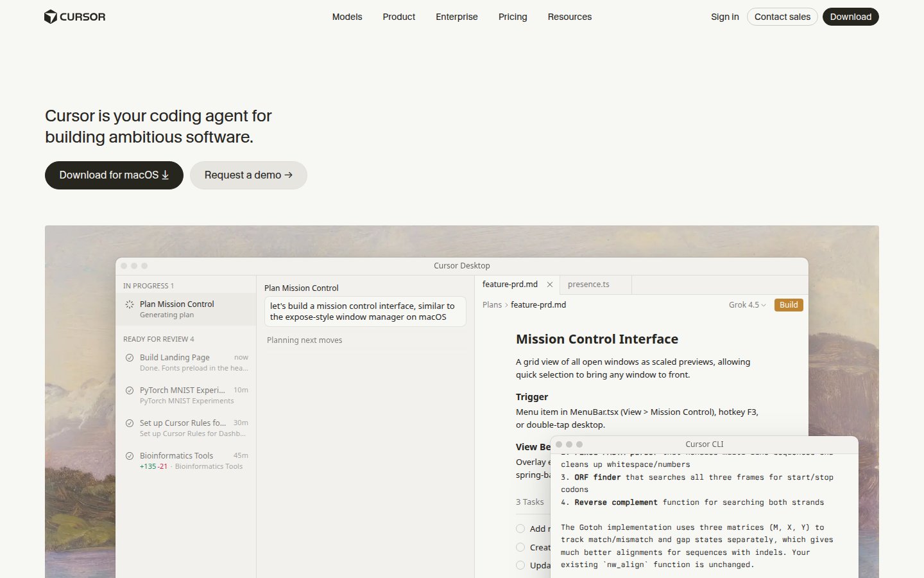Click the 'Planning next moves' status text
Image resolution: width=924 pixels, height=578 pixels.
pos(305,340)
